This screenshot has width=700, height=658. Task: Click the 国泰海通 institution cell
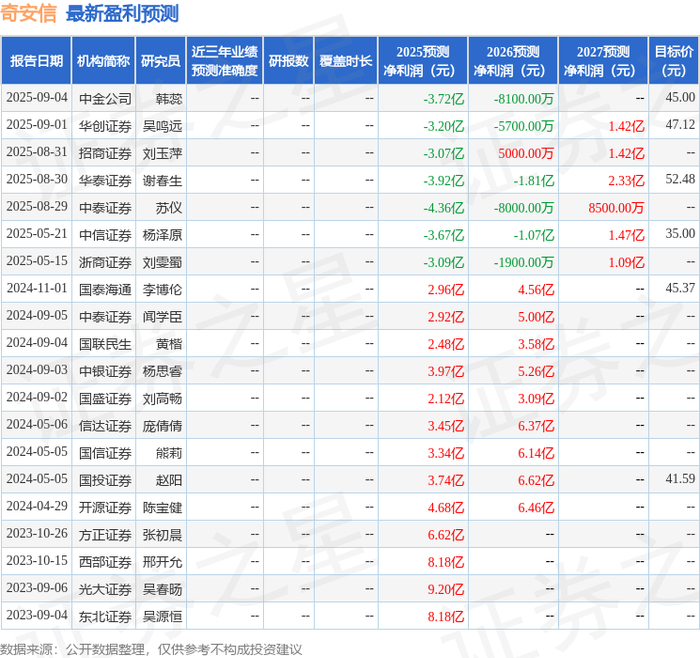[105, 289]
